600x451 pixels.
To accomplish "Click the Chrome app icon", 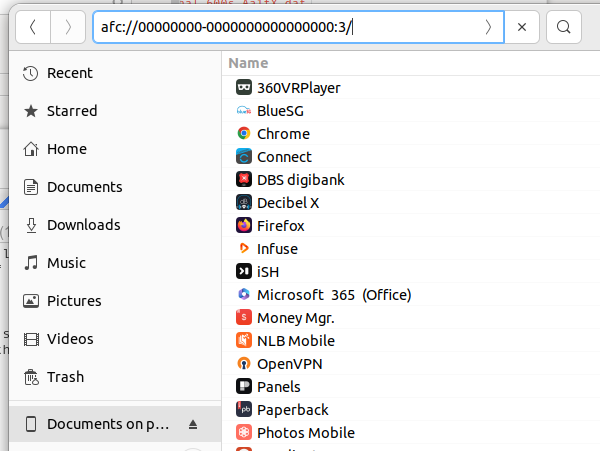I will click(244, 133).
